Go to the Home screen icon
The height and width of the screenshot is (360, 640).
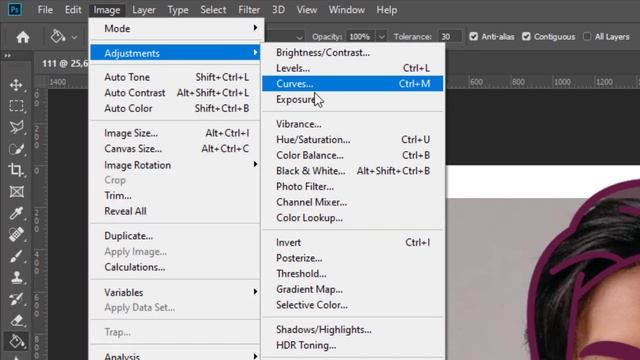23,37
